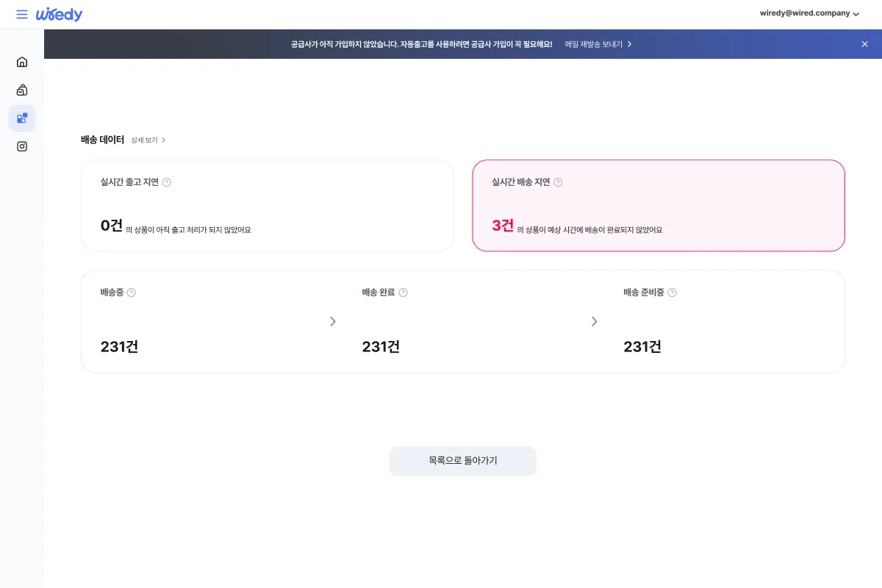This screenshot has width=882, height=588.
Task: Show help tooltip for 배송 준비중
Action: point(672,293)
